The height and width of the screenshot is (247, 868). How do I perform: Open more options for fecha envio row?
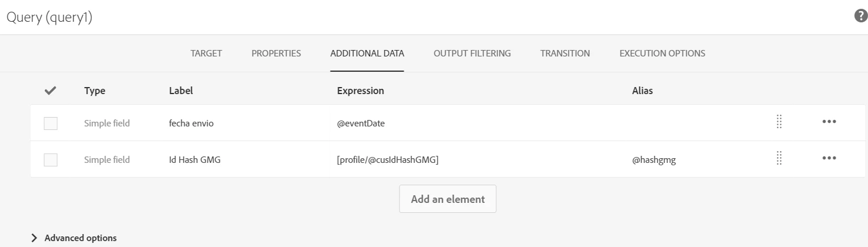coord(829,122)
